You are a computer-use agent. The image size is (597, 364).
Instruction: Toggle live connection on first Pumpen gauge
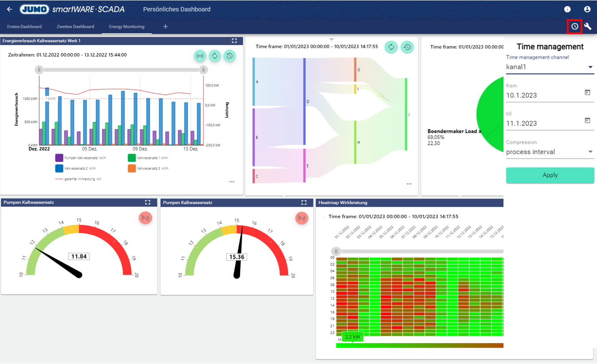point(145,217)
